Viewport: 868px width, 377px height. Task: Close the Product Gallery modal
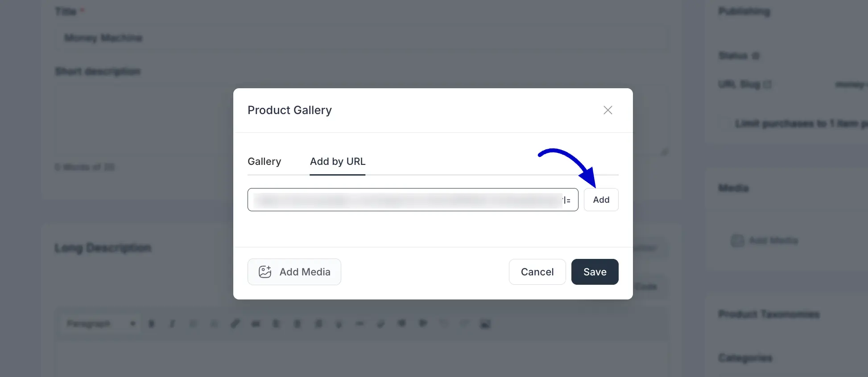point(608,110)
